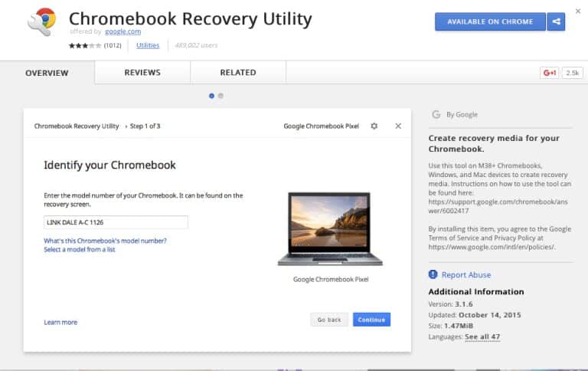Open the Reviews tab
Screen dimensions: 588x371
click(x=142, y=73)
